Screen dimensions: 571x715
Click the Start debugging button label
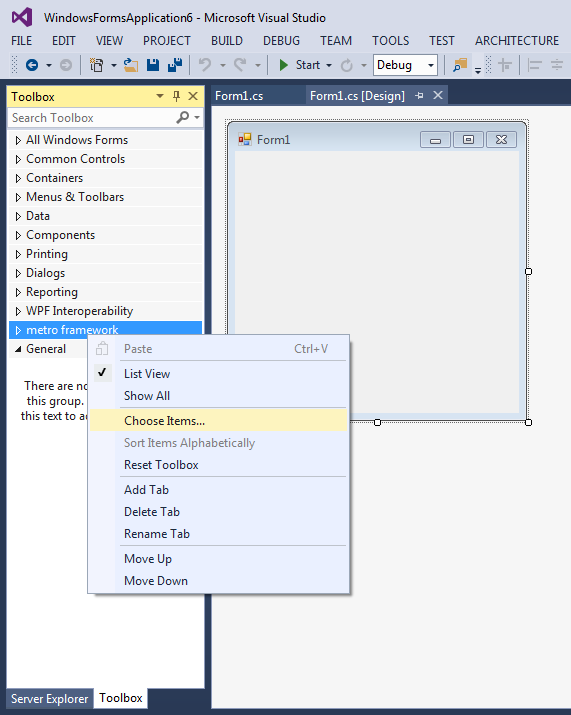[308, 65]
